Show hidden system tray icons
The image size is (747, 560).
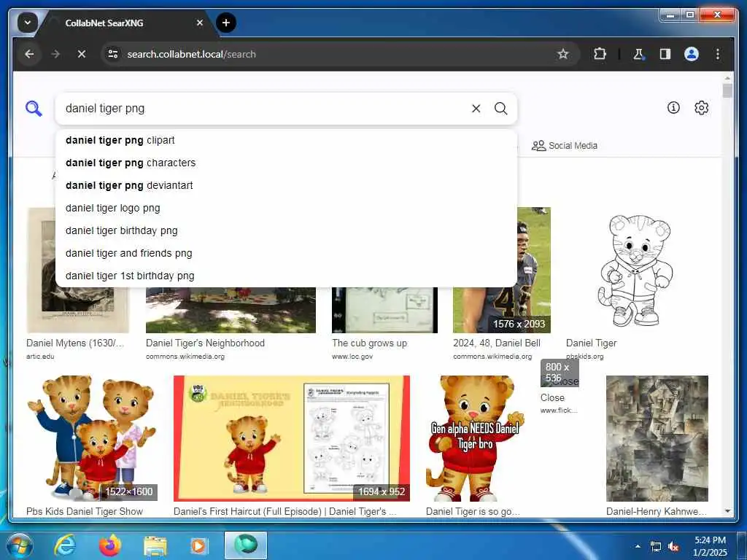pos(638,546)
